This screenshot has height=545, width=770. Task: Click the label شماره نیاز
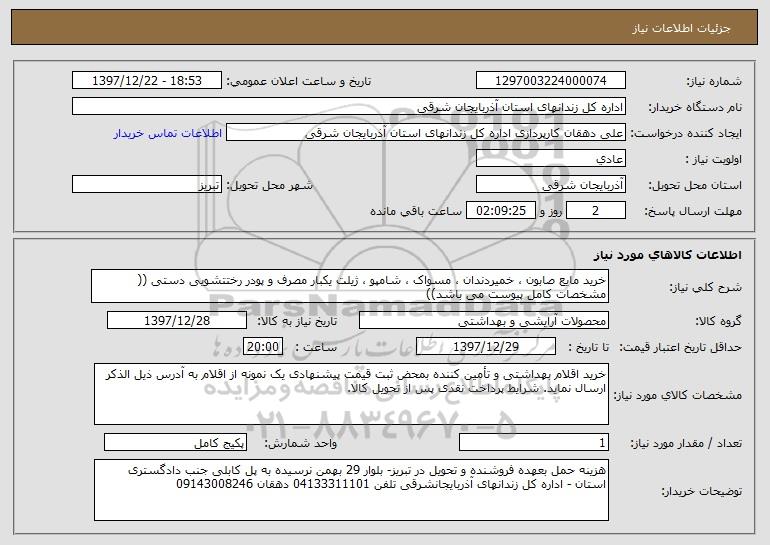tap(714, 81)
